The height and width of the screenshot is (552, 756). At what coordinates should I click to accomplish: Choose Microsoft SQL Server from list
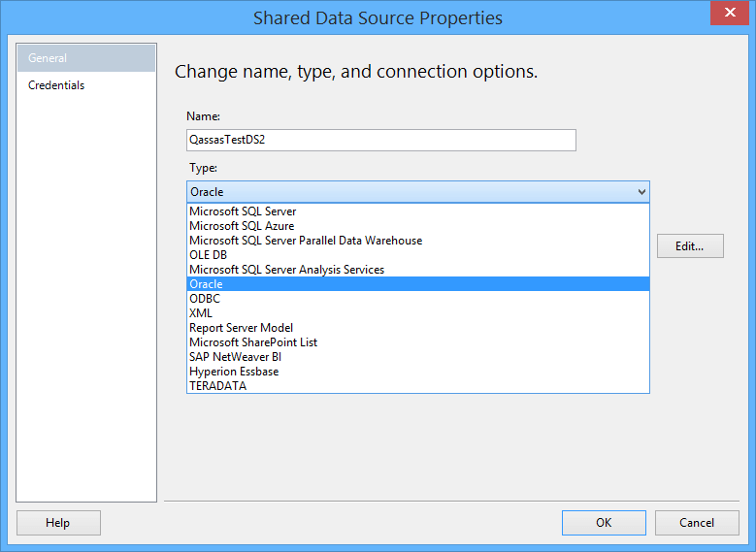(x=243, y=211)
